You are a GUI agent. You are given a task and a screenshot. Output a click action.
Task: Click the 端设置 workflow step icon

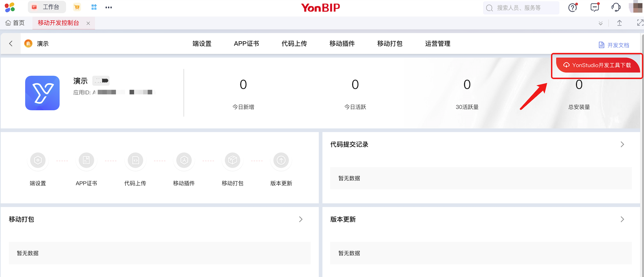[38, 160]
